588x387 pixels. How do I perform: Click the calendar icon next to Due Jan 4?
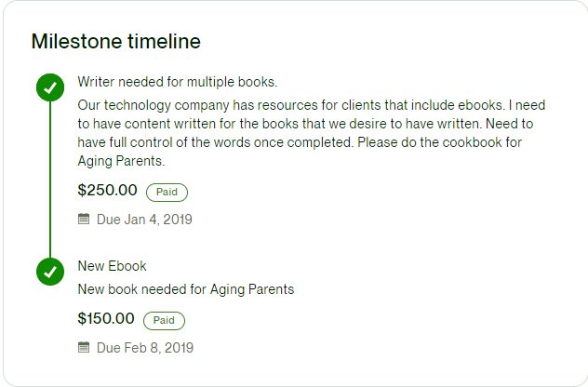[x=84, y=220]
